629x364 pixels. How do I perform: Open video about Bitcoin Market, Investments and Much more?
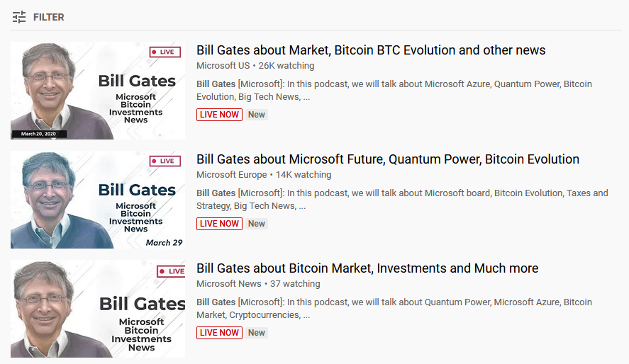point(367,268)
